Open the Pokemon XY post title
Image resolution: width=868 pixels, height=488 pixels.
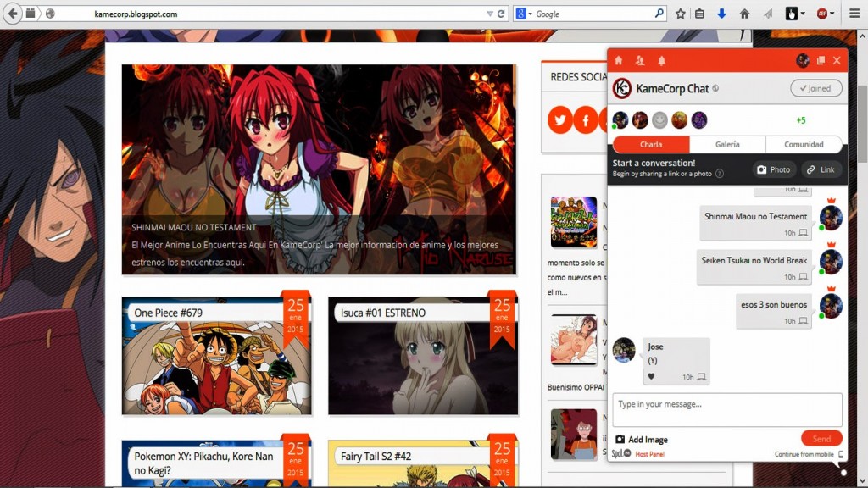pos(203,463)
